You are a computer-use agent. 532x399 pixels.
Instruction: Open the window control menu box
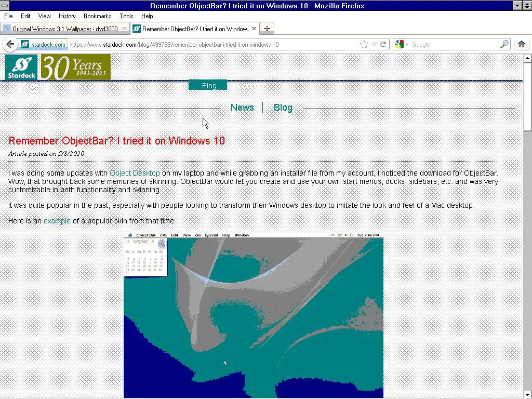click(5, 5)
